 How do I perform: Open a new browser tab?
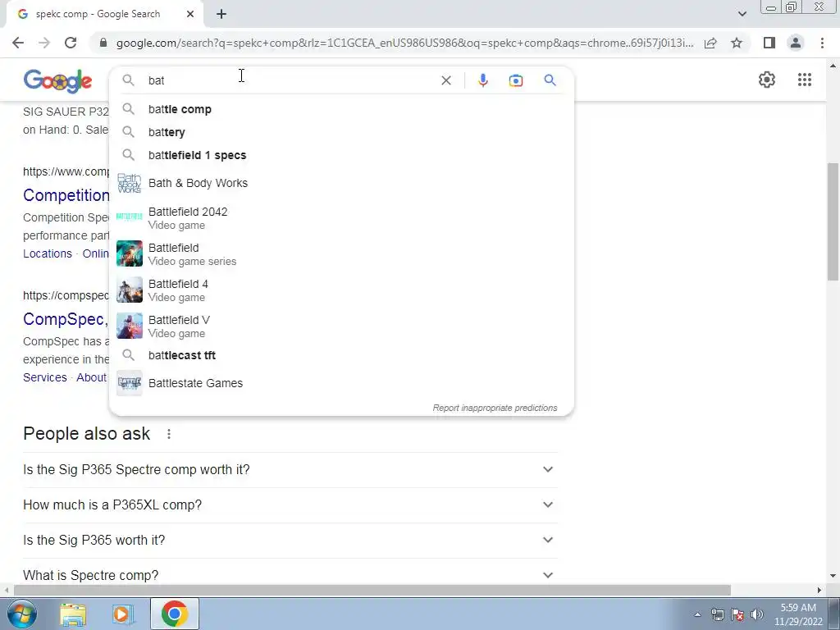(x=221, y=15)
